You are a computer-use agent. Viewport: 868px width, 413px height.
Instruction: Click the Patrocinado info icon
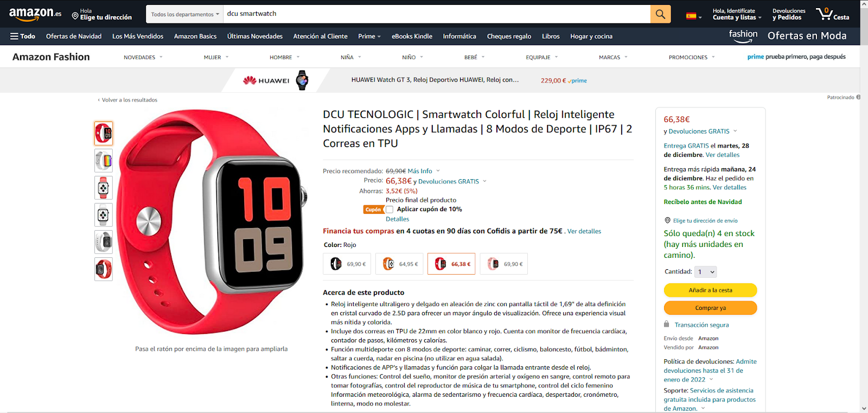coord(858,98)
